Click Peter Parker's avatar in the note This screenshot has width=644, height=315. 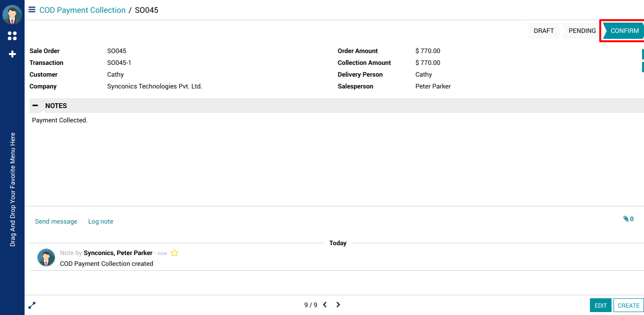click(x=46, y=258)
